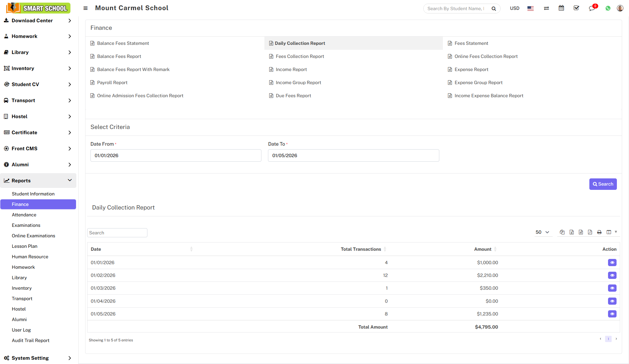Export table to Excel
The height and width of the screenshot is (364, 629).
pyautogui.click(x=571, y=232)
